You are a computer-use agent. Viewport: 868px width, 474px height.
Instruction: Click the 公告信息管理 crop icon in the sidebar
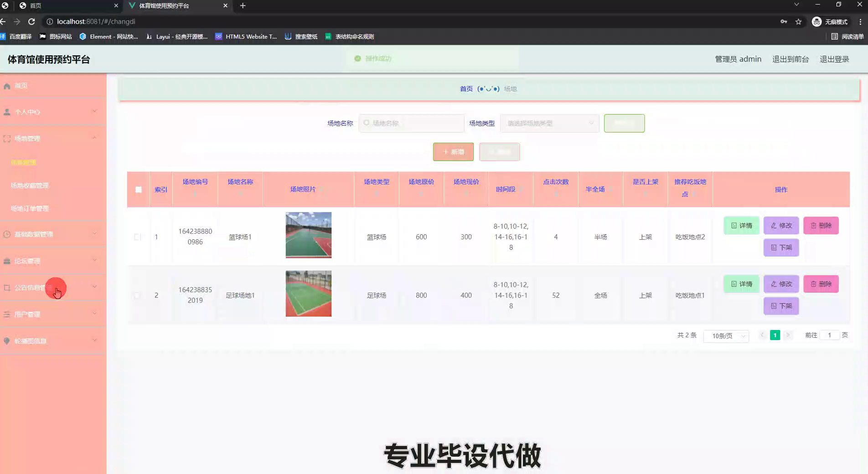[x=7, y=288]
